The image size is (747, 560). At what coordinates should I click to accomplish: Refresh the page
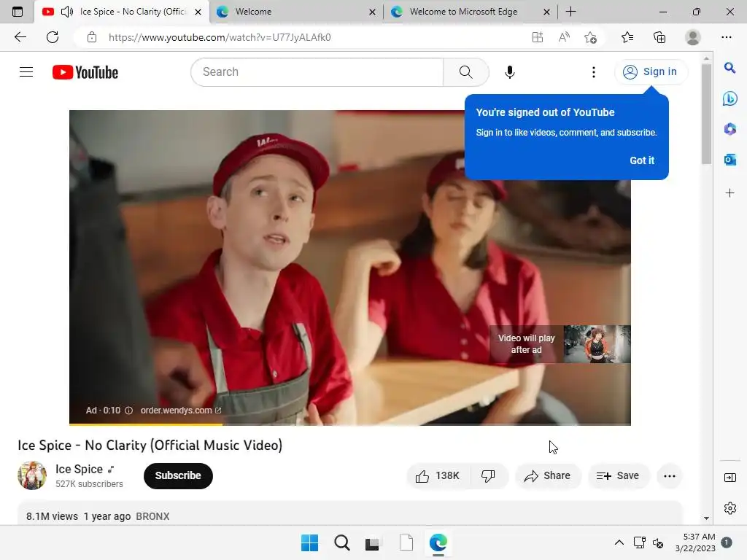click(53, 37)
